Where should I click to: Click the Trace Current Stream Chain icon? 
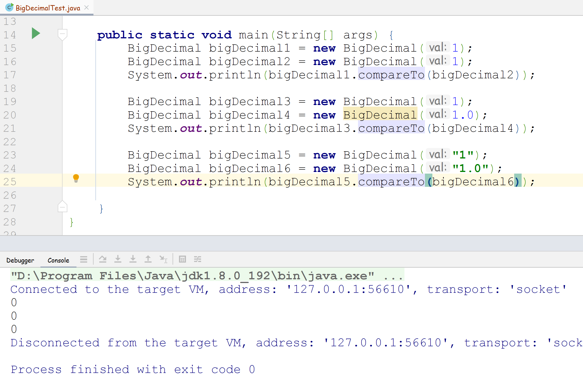[197, 259]
